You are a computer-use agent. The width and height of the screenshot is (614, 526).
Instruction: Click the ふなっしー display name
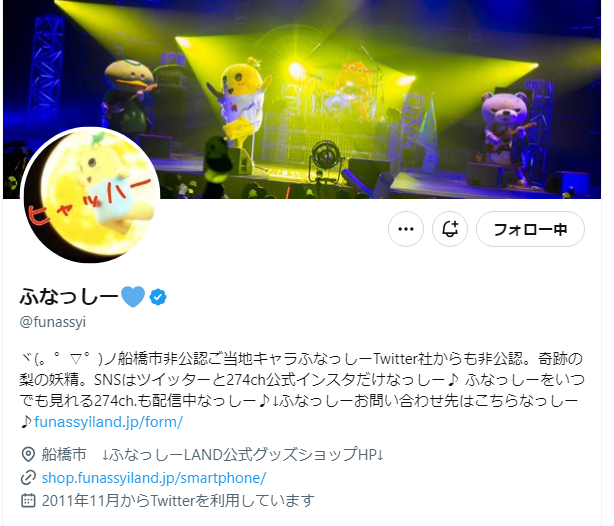click(69, 297)
